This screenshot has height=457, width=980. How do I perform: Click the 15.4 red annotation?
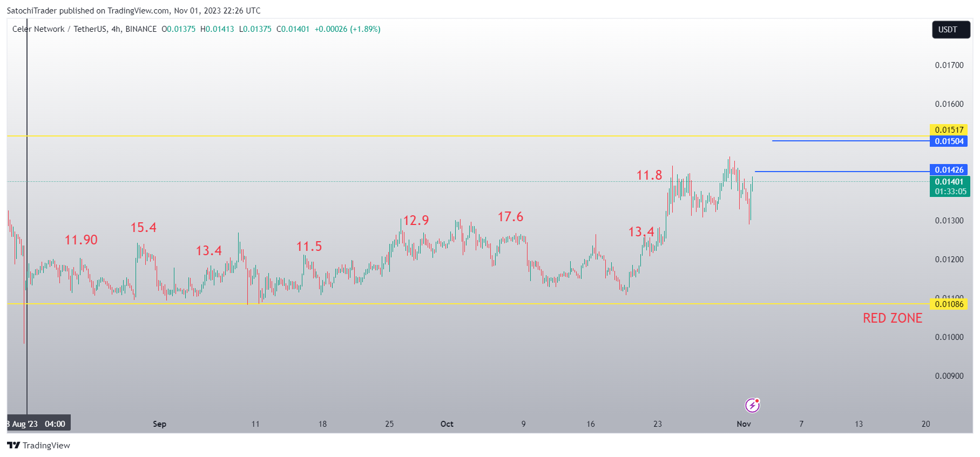[143, 228]
